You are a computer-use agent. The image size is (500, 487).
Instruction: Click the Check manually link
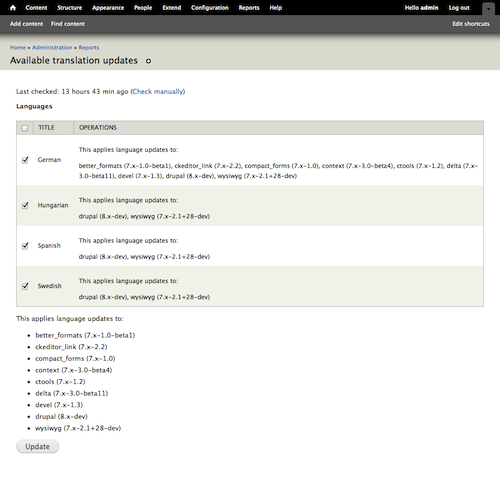(x=158, y=92)
